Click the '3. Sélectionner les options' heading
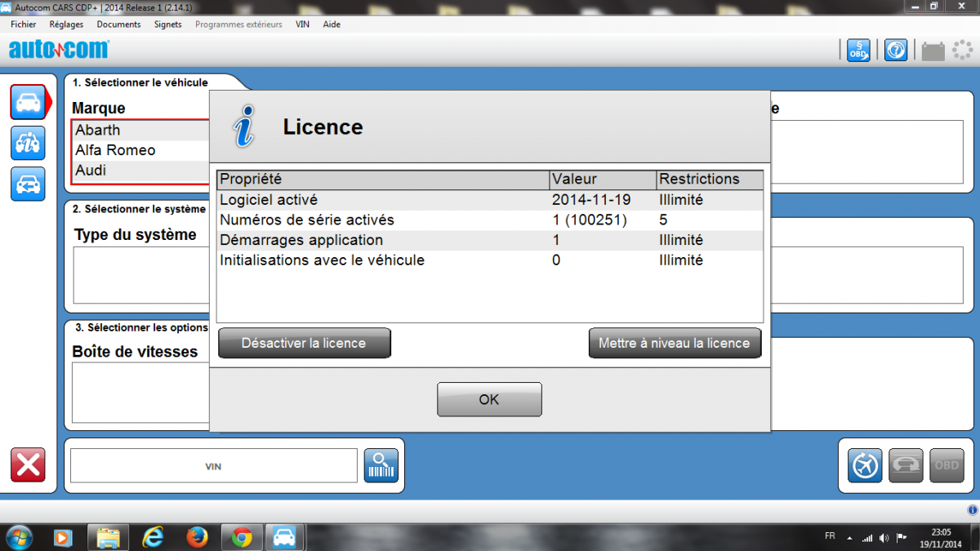This screenshot has width=980, height=551. pos(141,327)
